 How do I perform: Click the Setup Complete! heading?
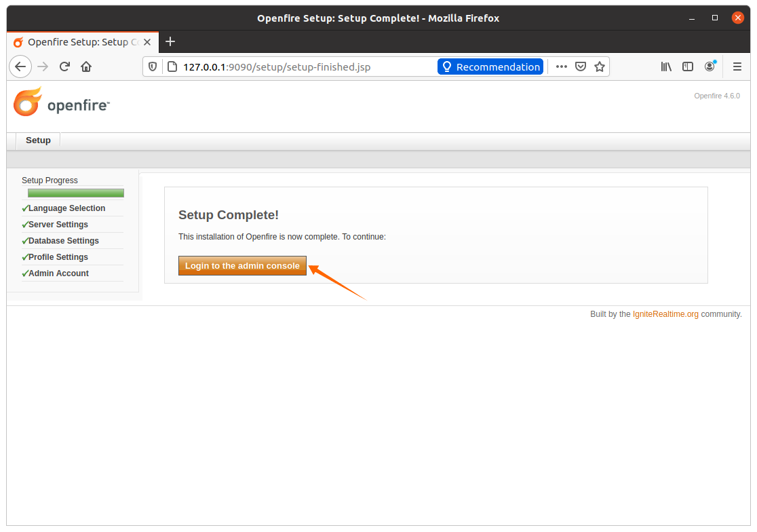pos(229,215)
